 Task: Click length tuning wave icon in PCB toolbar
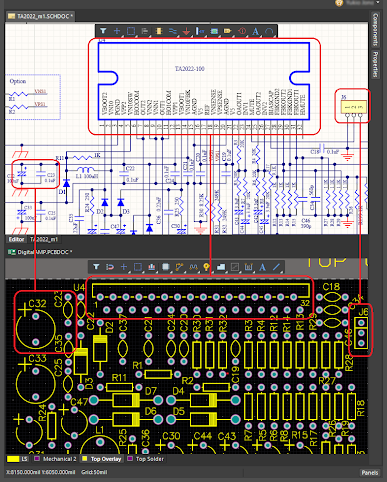pos(193,267)
